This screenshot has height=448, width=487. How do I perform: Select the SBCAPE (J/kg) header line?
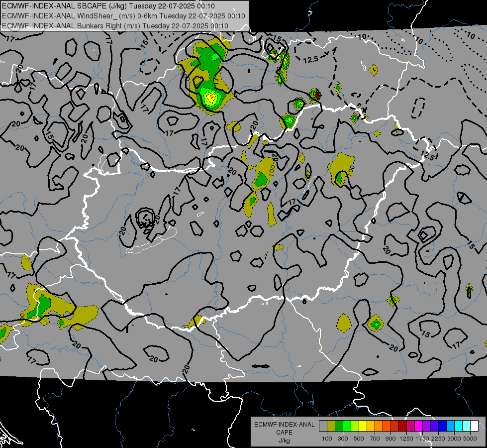(109, 6)
